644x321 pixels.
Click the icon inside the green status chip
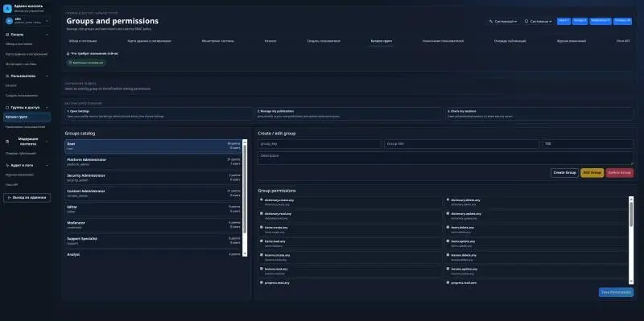[70, 63]
